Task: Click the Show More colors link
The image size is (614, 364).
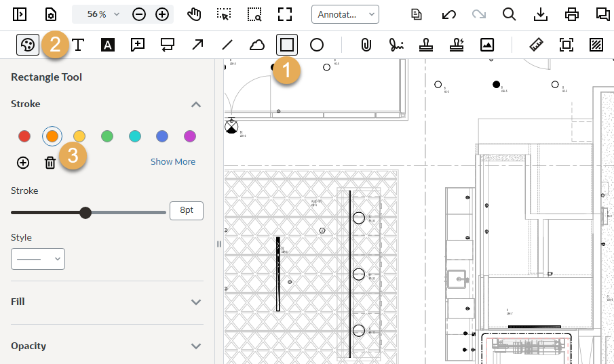Action: pyautogui.click(x=173, y=162)
